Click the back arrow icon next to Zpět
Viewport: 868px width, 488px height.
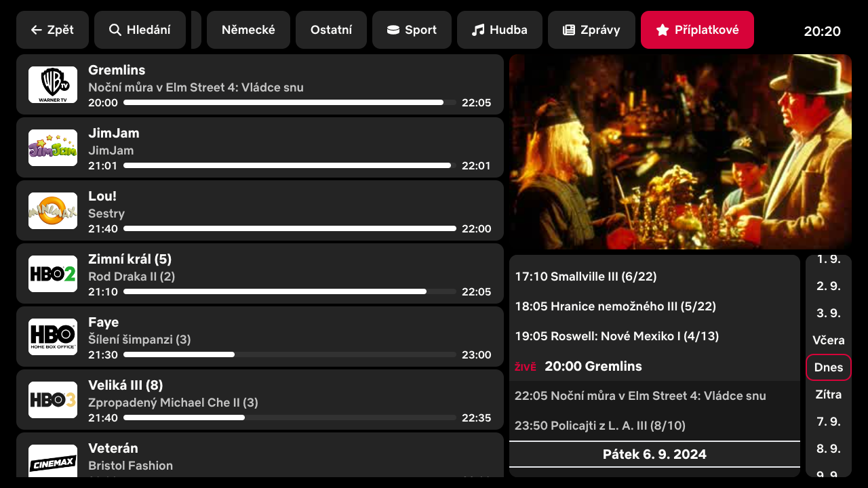(37, 30)
